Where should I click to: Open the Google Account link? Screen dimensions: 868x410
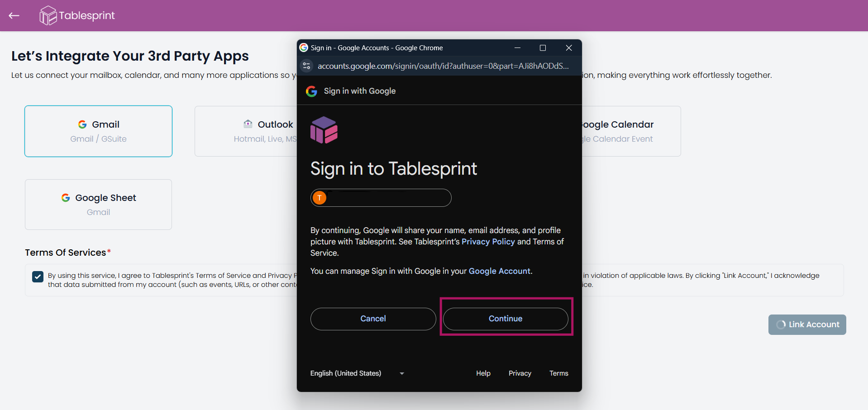click(x=499, y=271)
